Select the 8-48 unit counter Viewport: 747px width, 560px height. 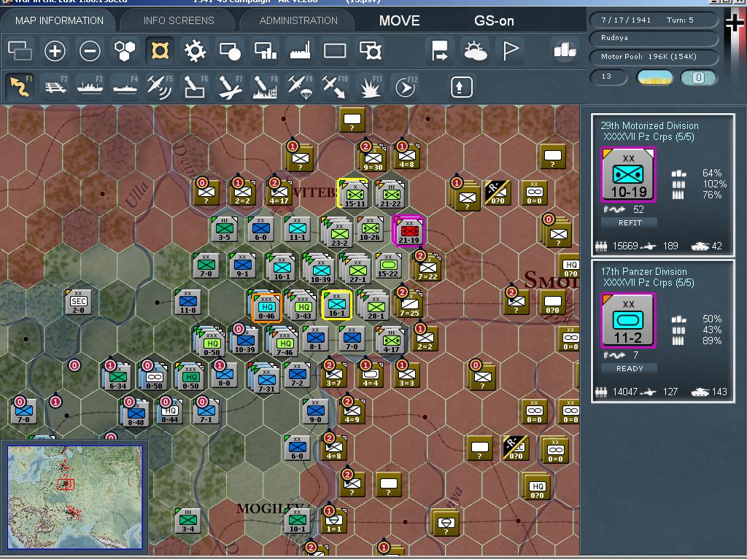point(136,413)
